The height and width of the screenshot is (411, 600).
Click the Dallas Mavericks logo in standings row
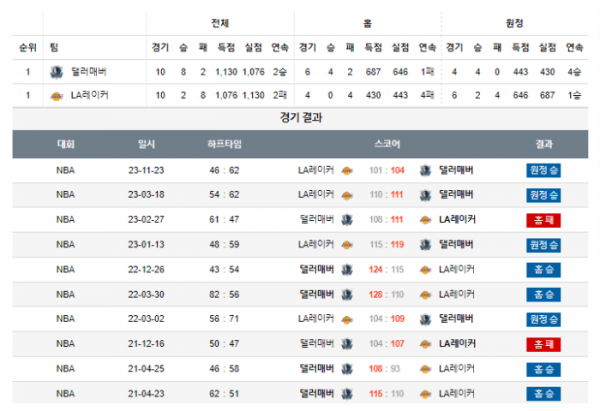pyautogui.click(x=57, y=72)
